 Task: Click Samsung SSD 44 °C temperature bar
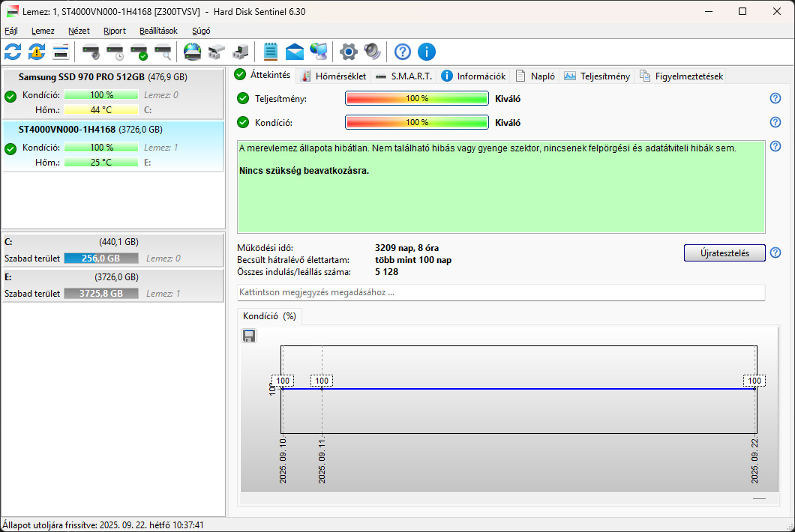(101, 109)
